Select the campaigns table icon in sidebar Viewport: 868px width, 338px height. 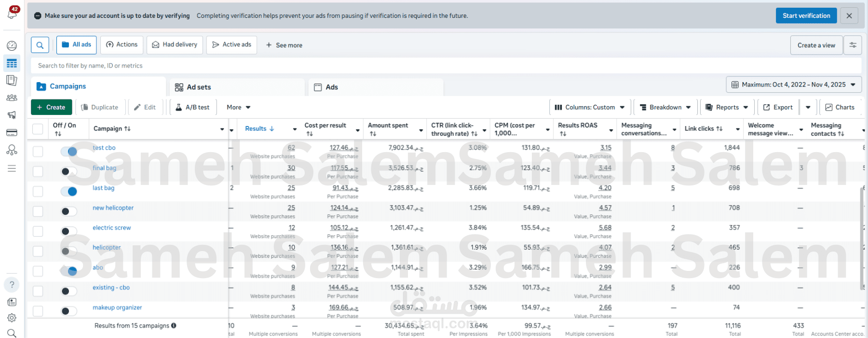12,63
